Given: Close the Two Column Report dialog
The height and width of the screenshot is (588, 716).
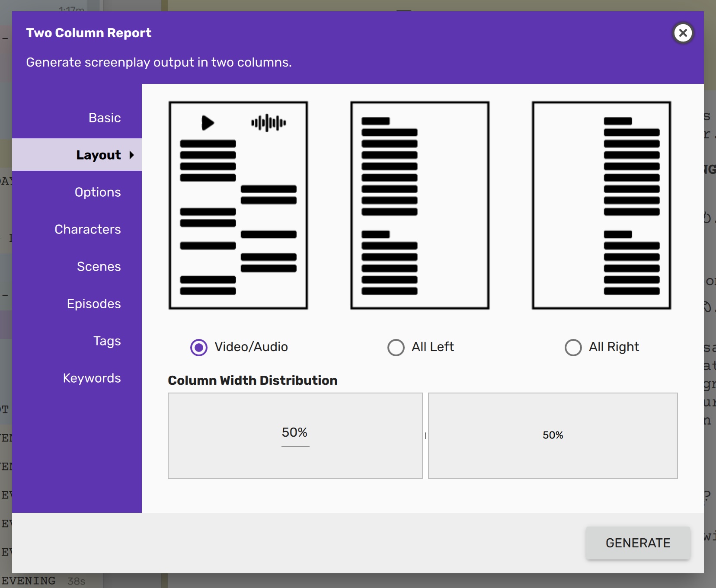Looking at the screenshot, I should (683, 33).
